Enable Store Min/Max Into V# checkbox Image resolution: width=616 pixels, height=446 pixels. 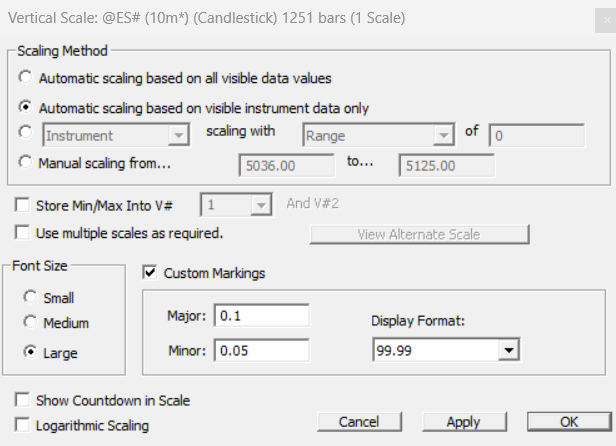click(x=23, y=205)
